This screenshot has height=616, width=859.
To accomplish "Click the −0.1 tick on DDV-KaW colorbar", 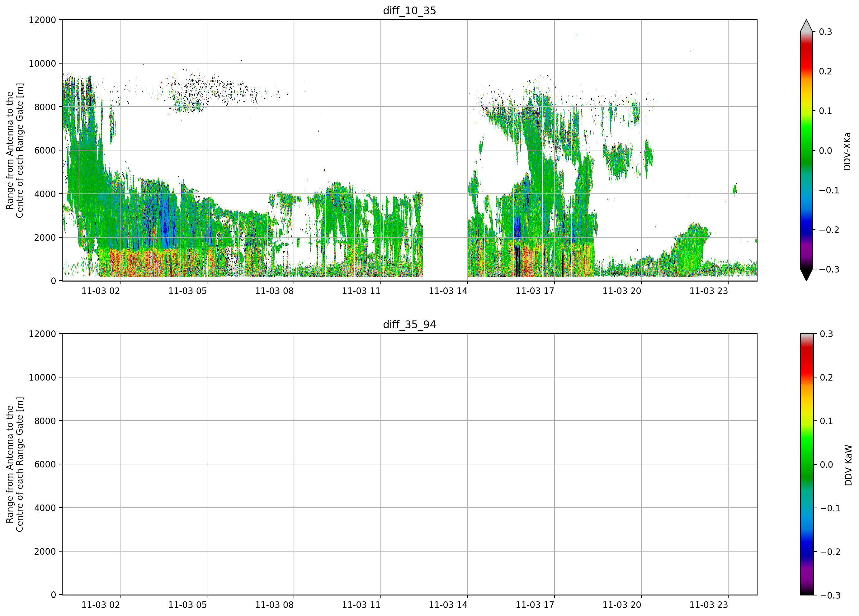I will click(830, 508).
